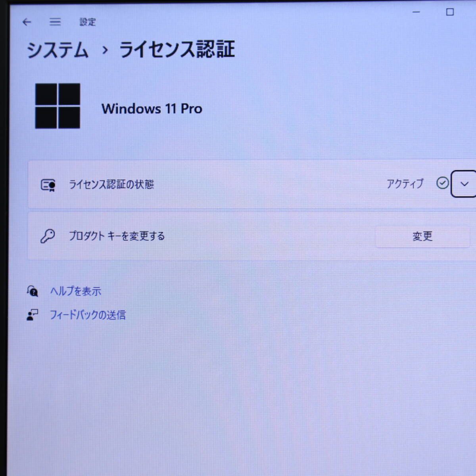Click the Windows logo icon
Screen dimensions: 476x476
pyautogui.click(x=58, y=106)
